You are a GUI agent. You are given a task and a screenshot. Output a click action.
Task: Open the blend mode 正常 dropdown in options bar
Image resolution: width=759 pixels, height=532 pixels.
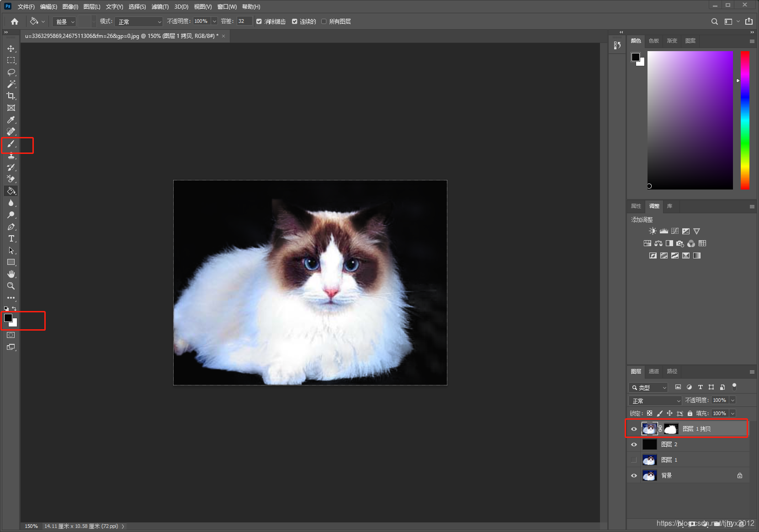click(x=139, y=21)
